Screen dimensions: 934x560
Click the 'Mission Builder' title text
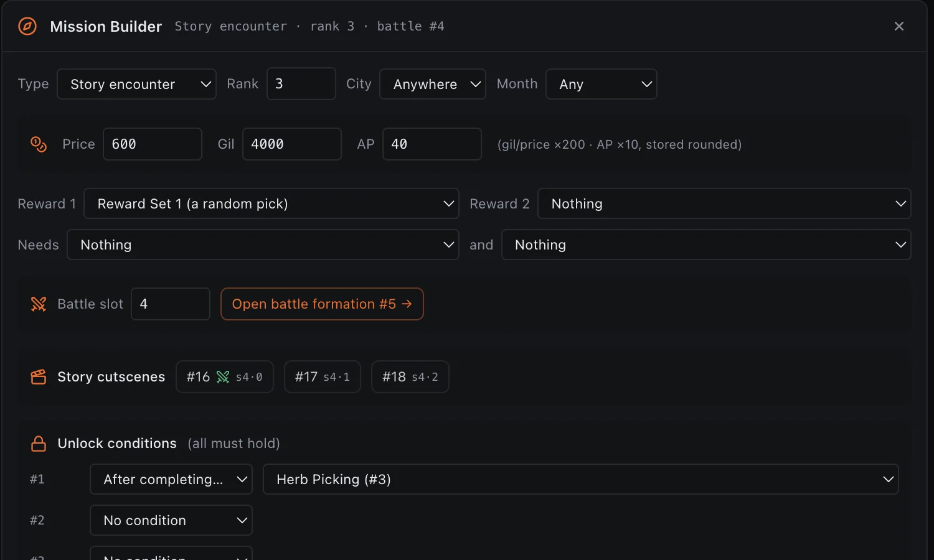click(106, 26)
